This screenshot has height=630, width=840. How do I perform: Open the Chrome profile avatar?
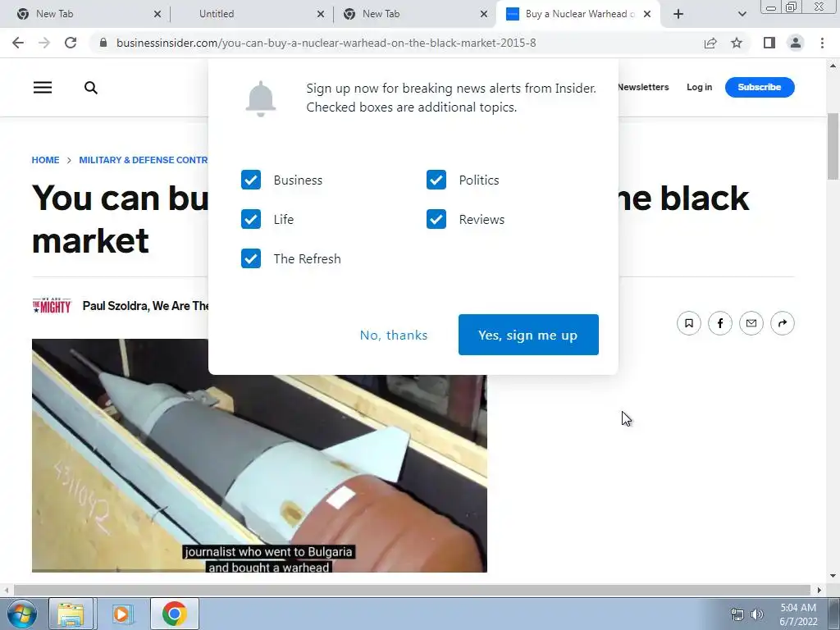[796, 43]
